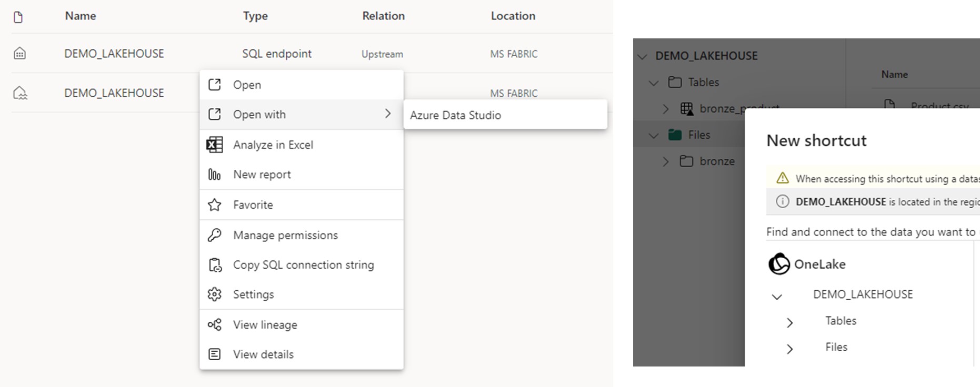
Task: Click the bar chart icon for New report
Action: point(214,175)
